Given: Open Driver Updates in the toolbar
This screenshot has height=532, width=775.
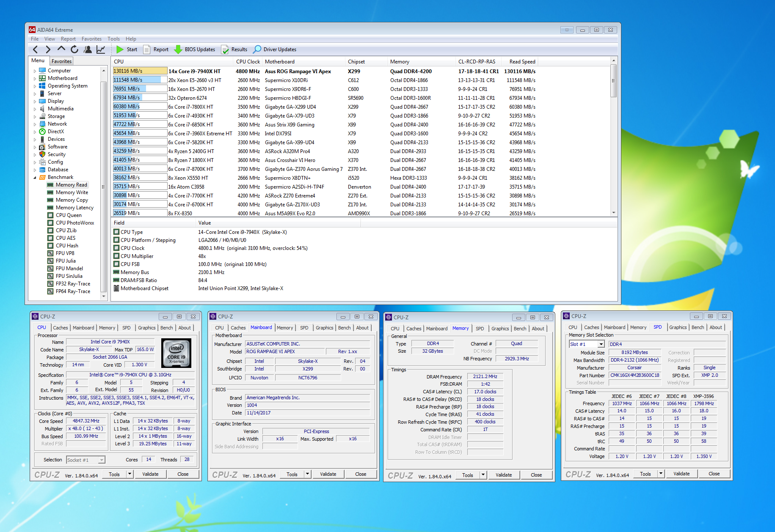Looking at the screenshot, I should point(275,49).
